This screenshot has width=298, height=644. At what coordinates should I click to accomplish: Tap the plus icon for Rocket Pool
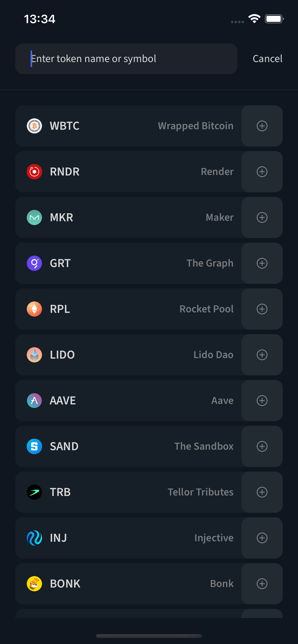point(262,309)
